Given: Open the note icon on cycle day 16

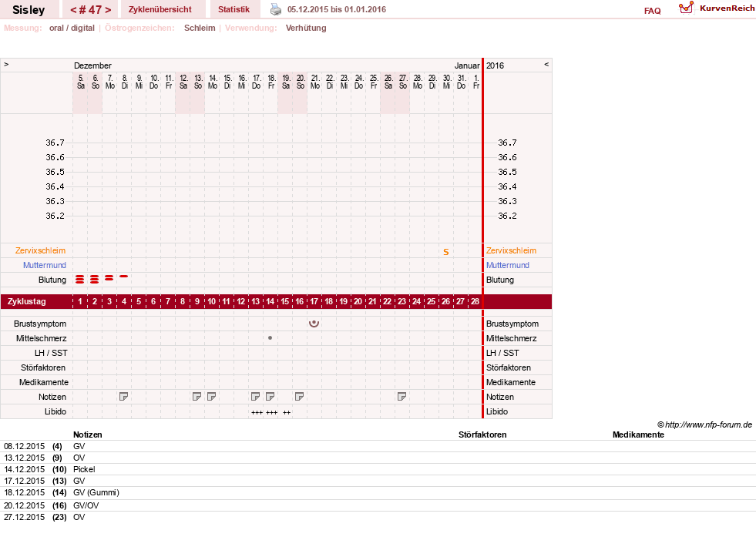Looking at the screenshot, I should (x=300, y=397).
